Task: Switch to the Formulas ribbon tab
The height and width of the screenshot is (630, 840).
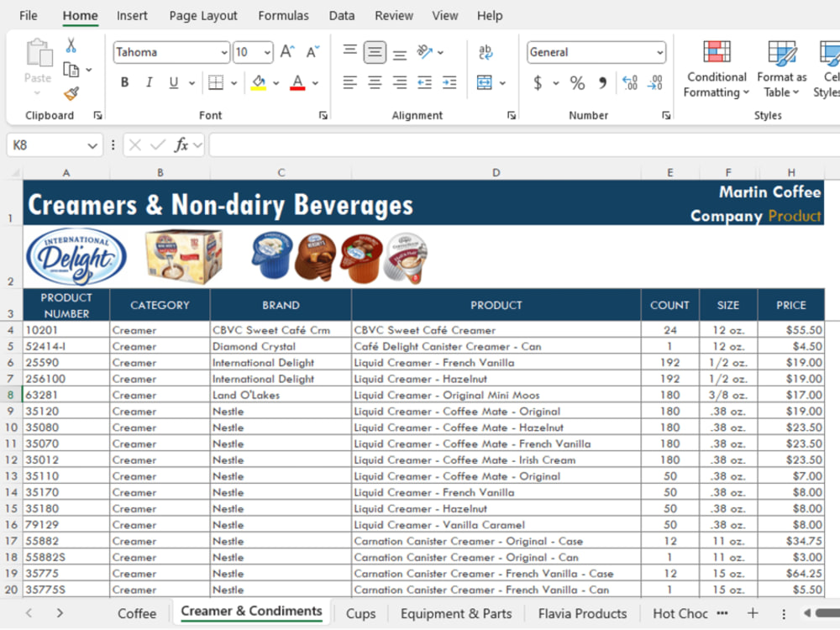Action: 283,15
